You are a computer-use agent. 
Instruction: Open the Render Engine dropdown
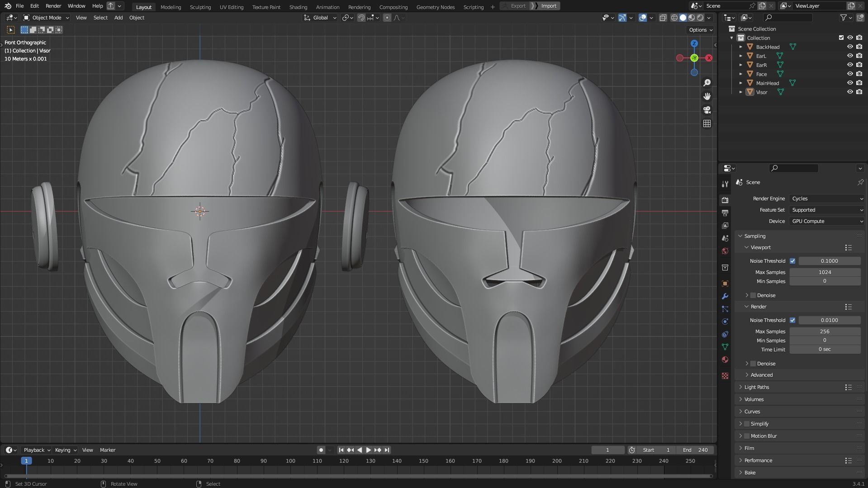click(x=827, y=199)
